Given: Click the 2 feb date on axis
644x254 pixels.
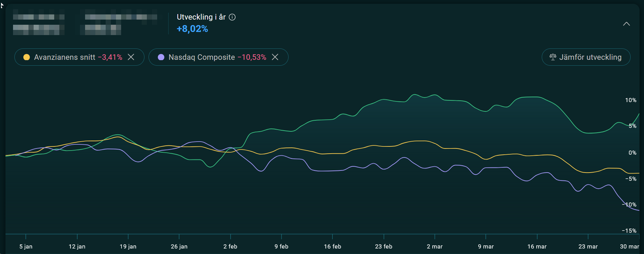Looking at the screenshot, I should tap(230, 246).
